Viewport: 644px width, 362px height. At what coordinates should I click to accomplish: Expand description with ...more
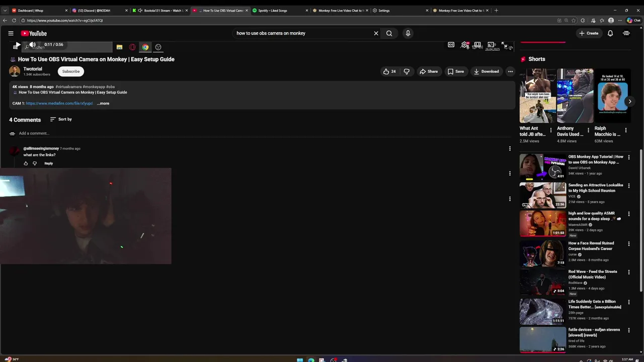pyautogui.click(x=103, y=104)
